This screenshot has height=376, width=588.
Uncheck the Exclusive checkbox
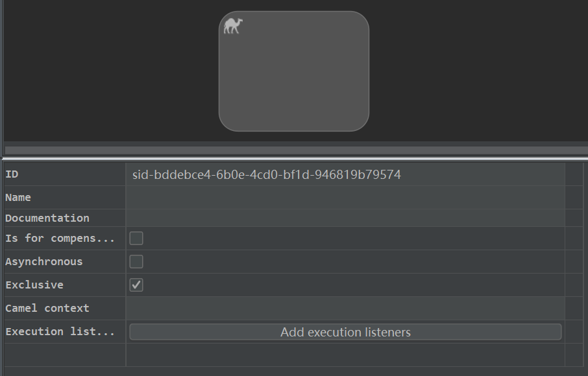(136, 285)
